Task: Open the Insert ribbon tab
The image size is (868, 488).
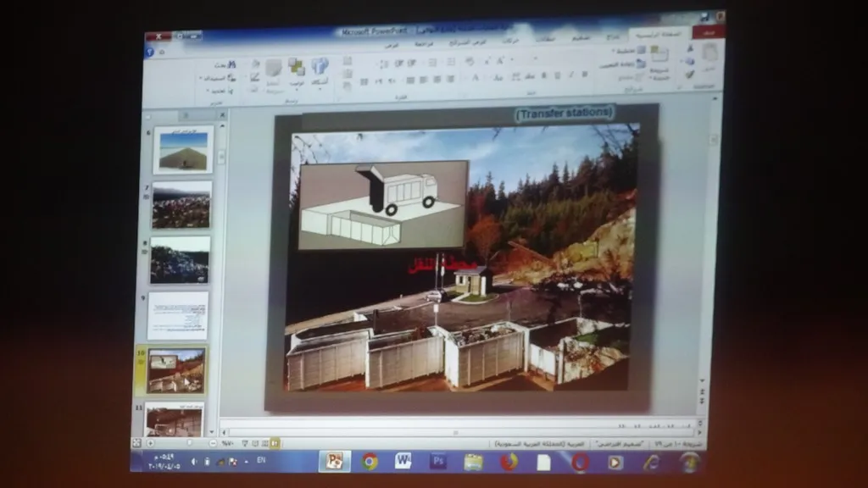Action: tap(613, 37)
